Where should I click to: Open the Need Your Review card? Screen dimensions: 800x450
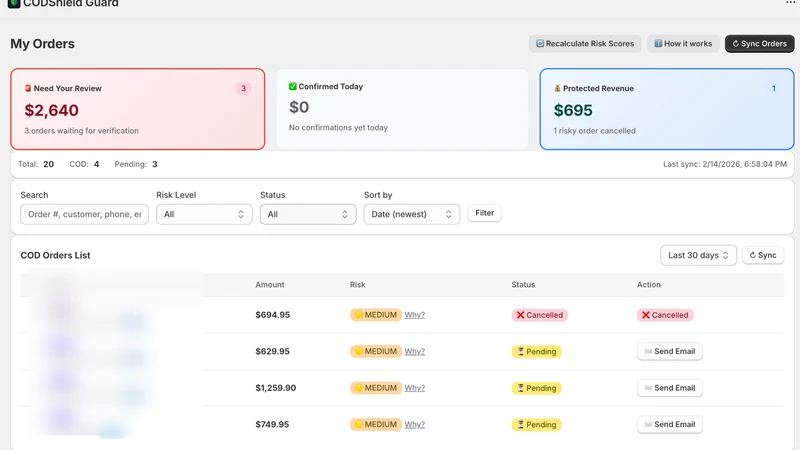(138, 109)
